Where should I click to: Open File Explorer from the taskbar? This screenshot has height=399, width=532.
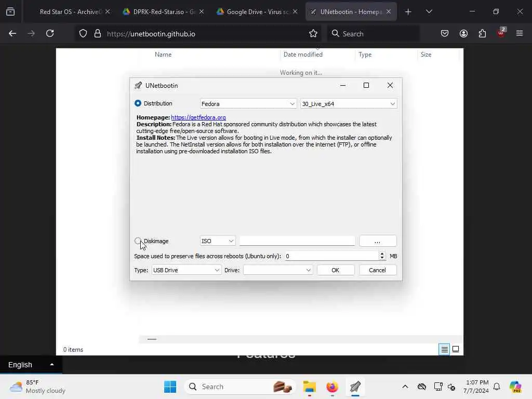310,387
